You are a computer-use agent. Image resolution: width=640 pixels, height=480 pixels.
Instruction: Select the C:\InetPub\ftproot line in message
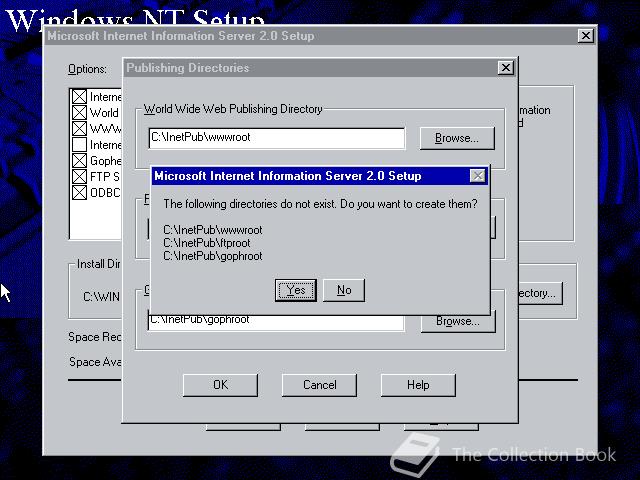[207, 243]
